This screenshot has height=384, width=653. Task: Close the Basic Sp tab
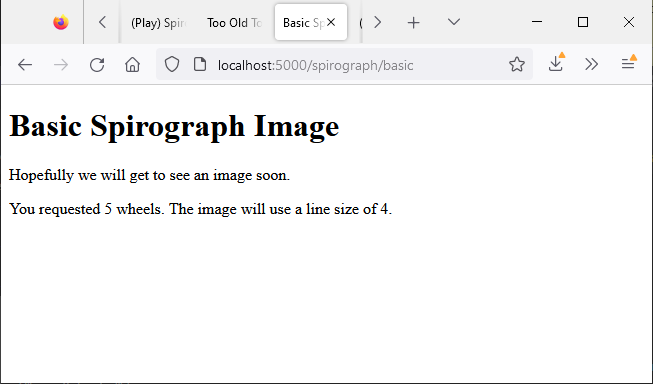tap(331, 22)
